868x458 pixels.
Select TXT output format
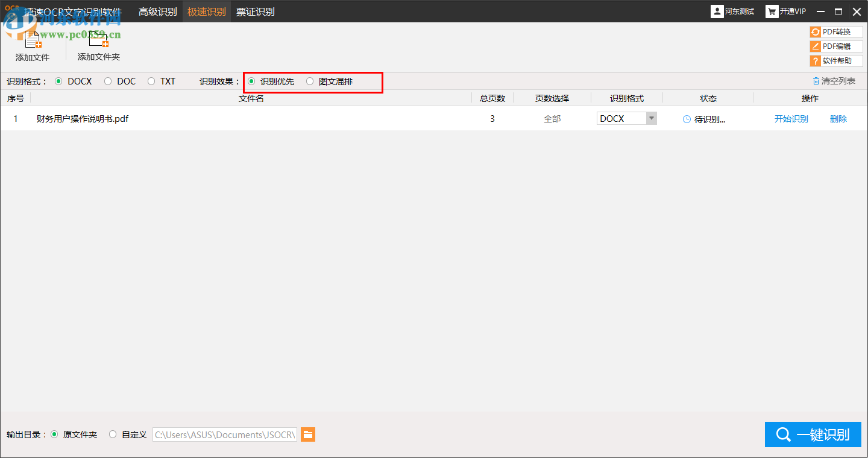[x=151, y=81]
